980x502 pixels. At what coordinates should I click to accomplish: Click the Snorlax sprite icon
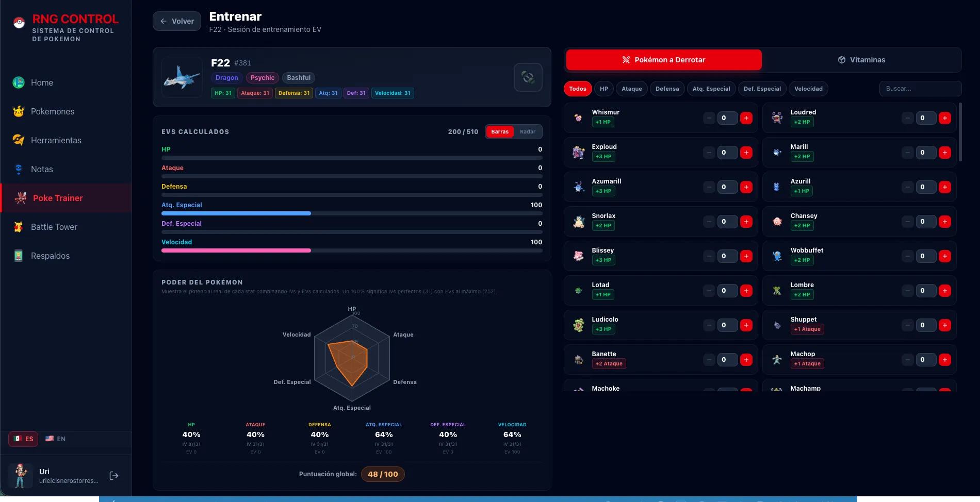tap(578, 222)
